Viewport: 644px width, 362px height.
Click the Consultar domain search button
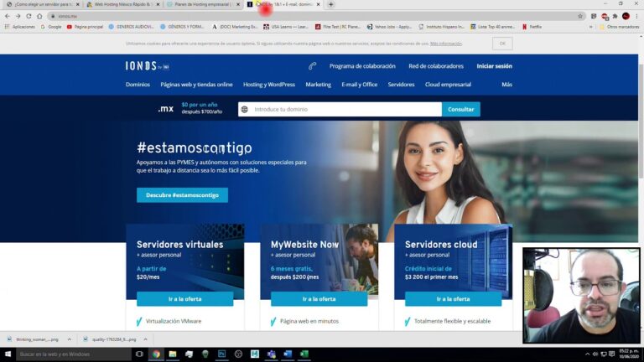(x=461, y=109)
